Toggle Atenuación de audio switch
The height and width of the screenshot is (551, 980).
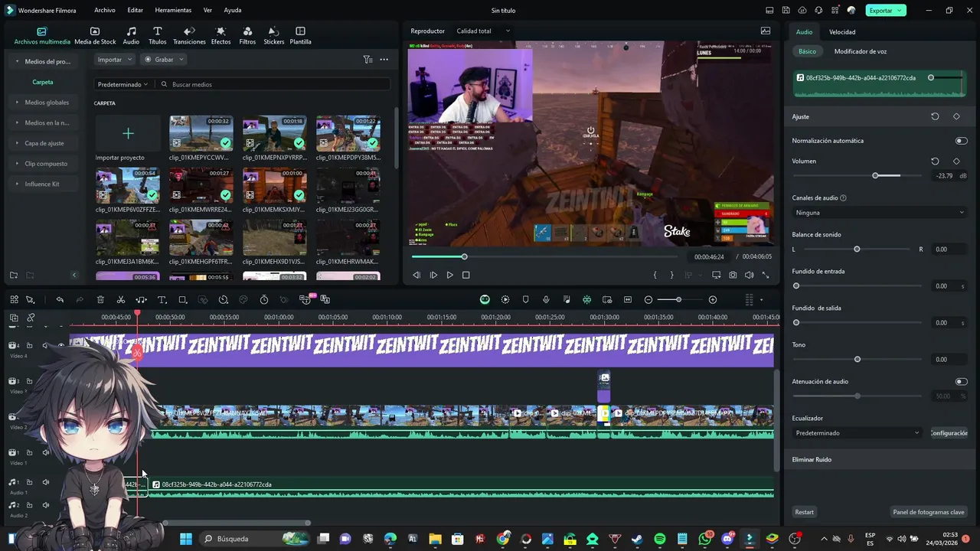click(961, 381)
